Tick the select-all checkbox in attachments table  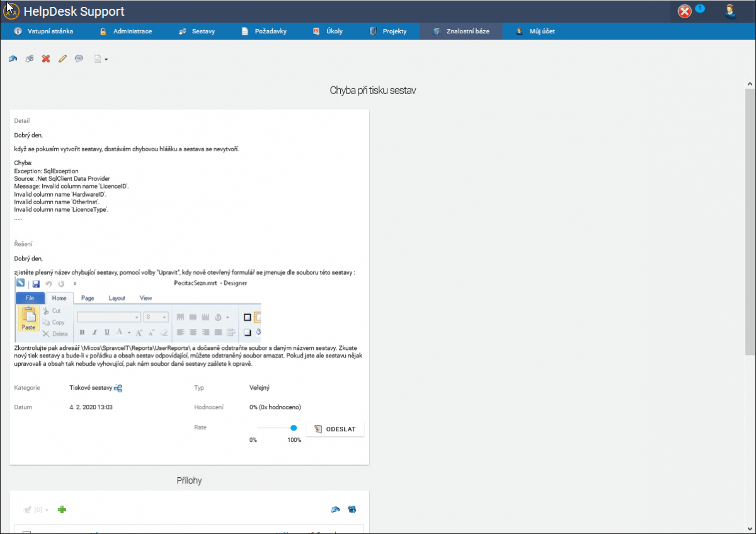(x=26, y=532)
